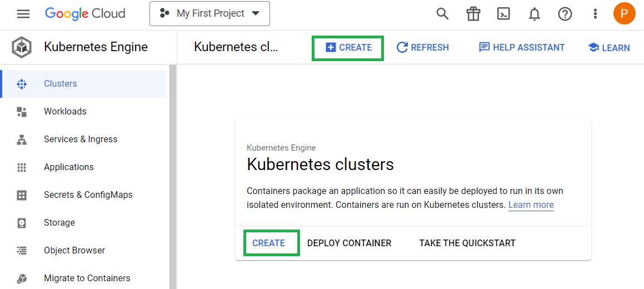Click the CREATE button in the toolbar

pyautogui.click(x=348, y=48)
